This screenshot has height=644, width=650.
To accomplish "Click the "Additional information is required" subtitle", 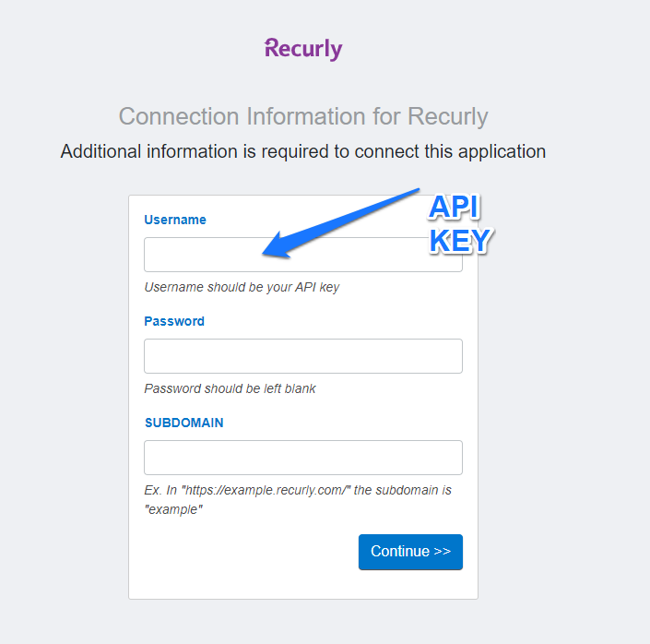I will point(303,151).
